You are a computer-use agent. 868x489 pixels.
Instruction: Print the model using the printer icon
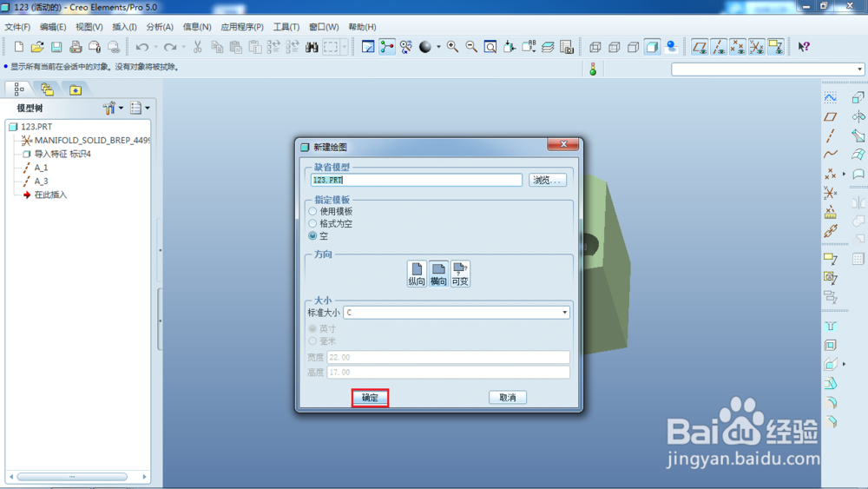[x=76, y=47]
